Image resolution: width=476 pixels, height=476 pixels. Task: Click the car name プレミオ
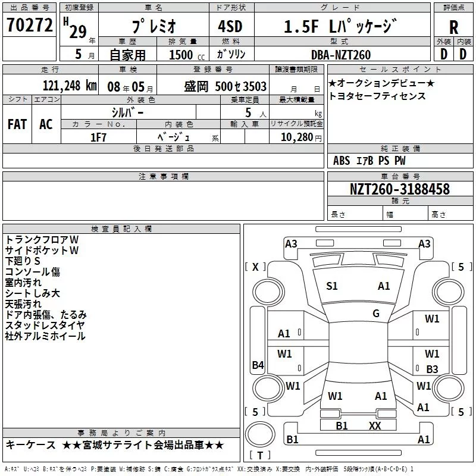pos(154,26)
